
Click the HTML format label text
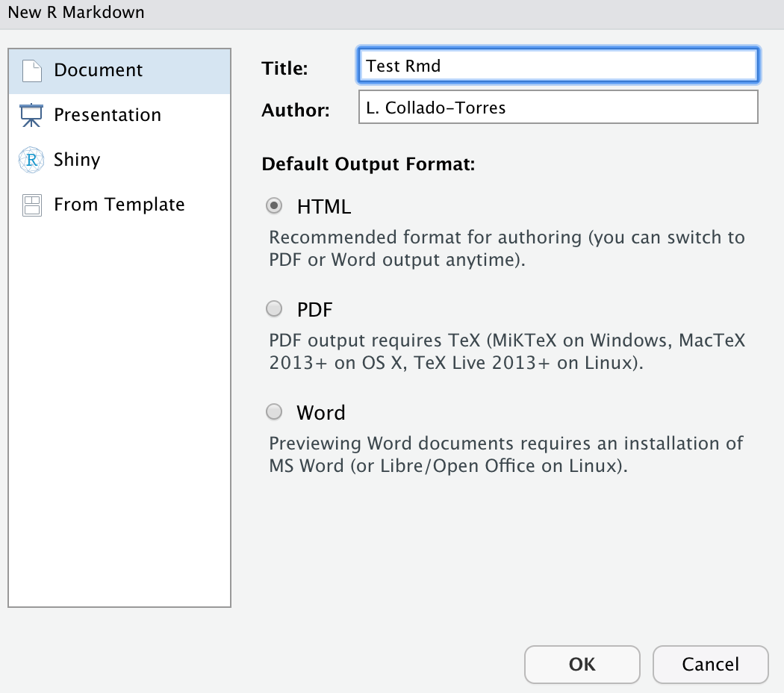coord(323,207)
